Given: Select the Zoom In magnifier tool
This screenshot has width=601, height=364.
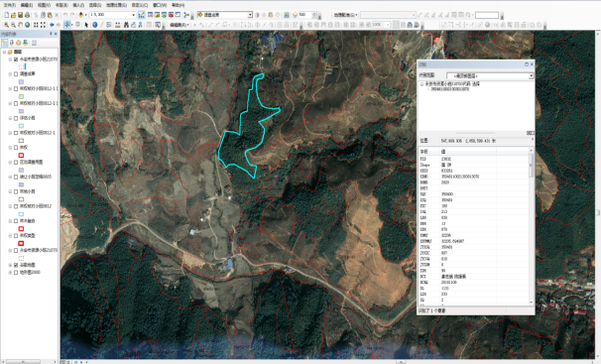Looking at the screenshot, I should [x=7, y=25].
